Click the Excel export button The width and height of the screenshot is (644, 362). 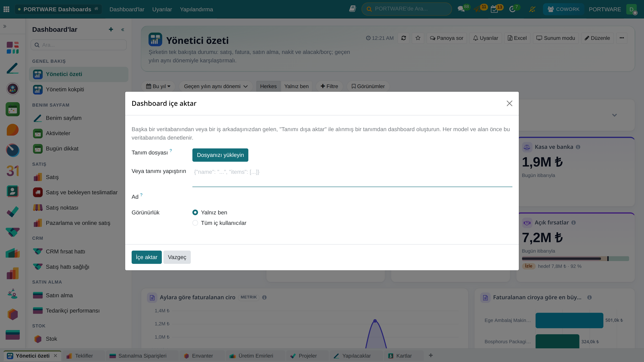[517, 38]
